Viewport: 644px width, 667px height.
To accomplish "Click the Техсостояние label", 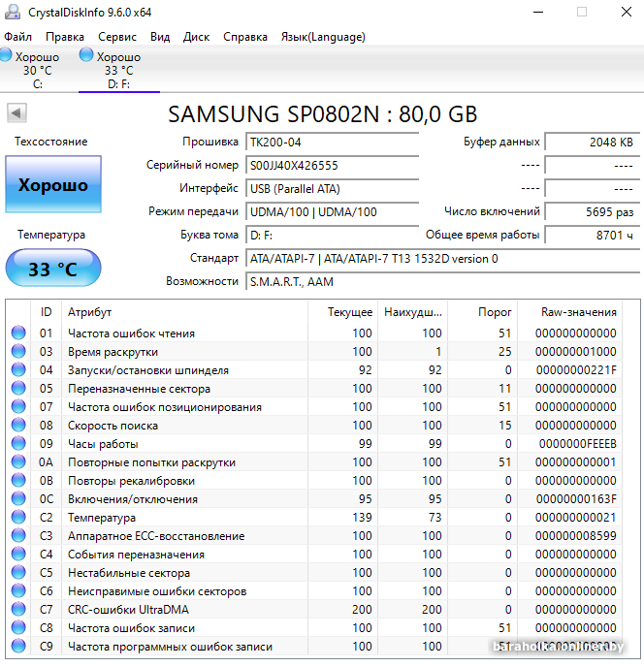I will (x=51, y=142).
